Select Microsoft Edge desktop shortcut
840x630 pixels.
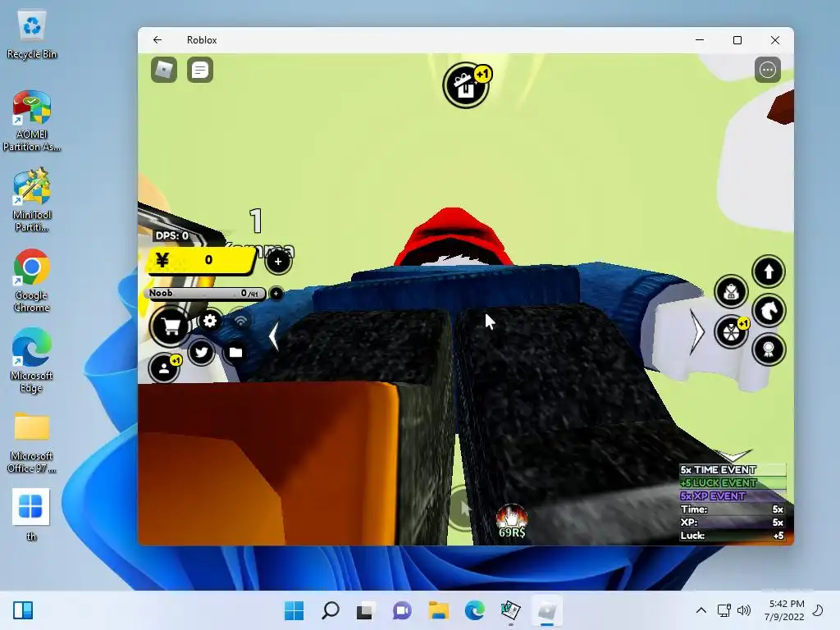click(32, 361)
